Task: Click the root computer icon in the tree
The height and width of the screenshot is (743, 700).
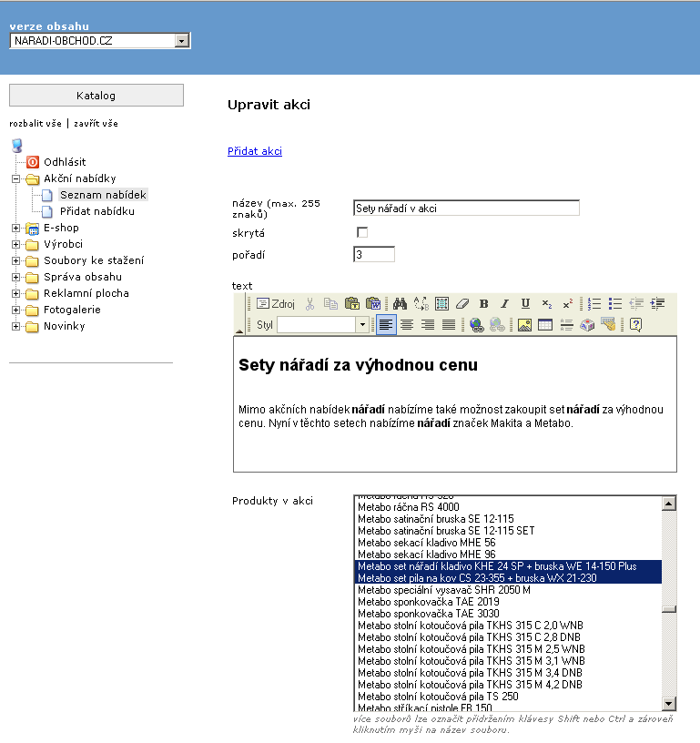Action: pyautogui.click(x=17, y=146)
